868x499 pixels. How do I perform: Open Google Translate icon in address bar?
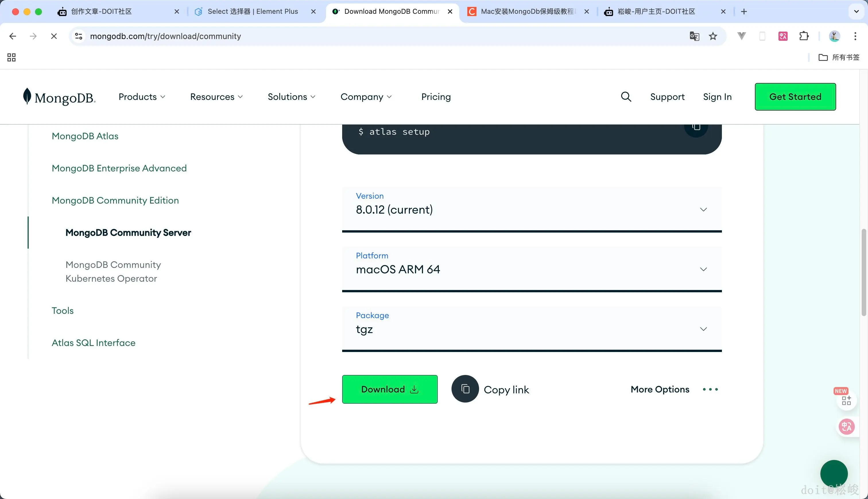pyautogui.click(x=694, y=36)
